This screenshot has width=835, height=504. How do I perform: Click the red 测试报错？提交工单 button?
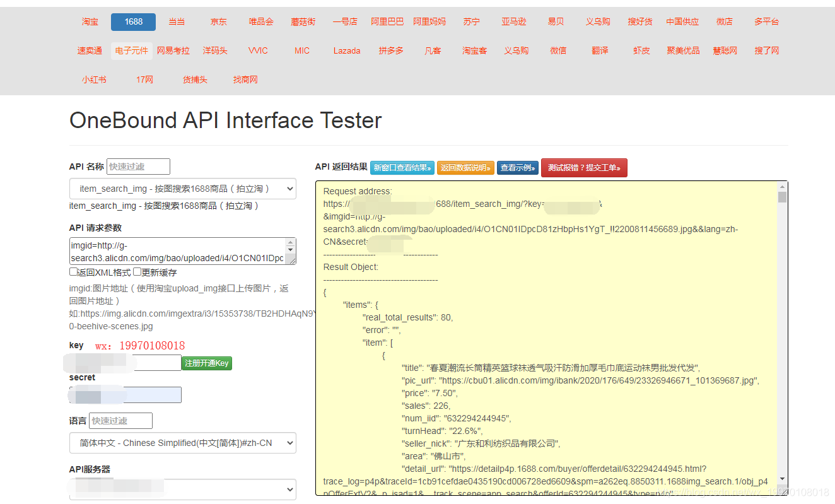[x=584, y=168]
